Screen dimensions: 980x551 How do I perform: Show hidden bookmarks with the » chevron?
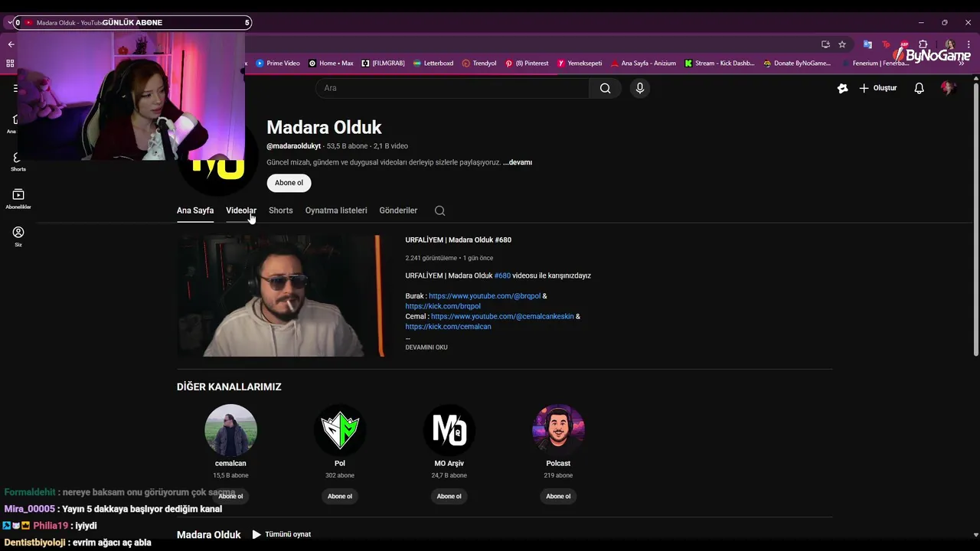[962, 64]
